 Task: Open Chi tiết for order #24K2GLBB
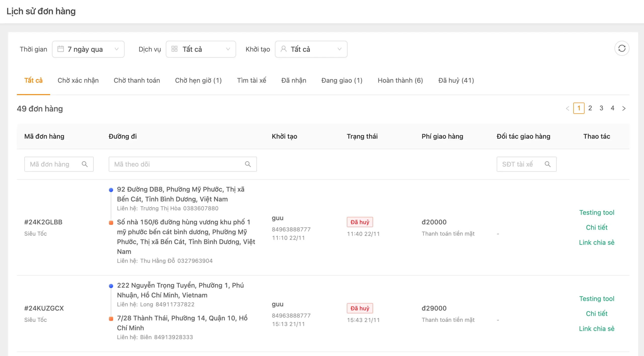(x=596, y=227)
